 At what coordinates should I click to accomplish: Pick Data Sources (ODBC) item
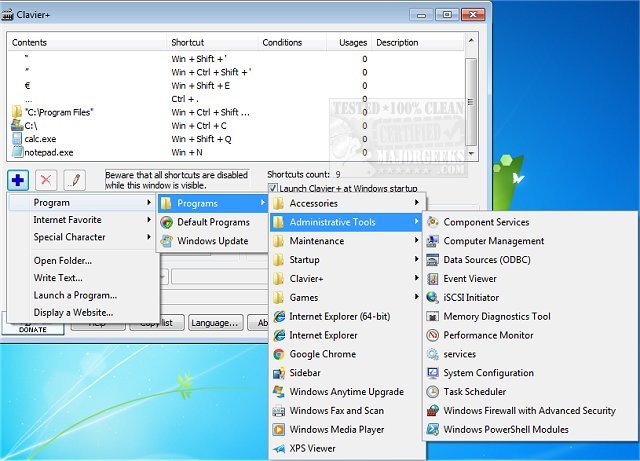click(x=530, y=260)
